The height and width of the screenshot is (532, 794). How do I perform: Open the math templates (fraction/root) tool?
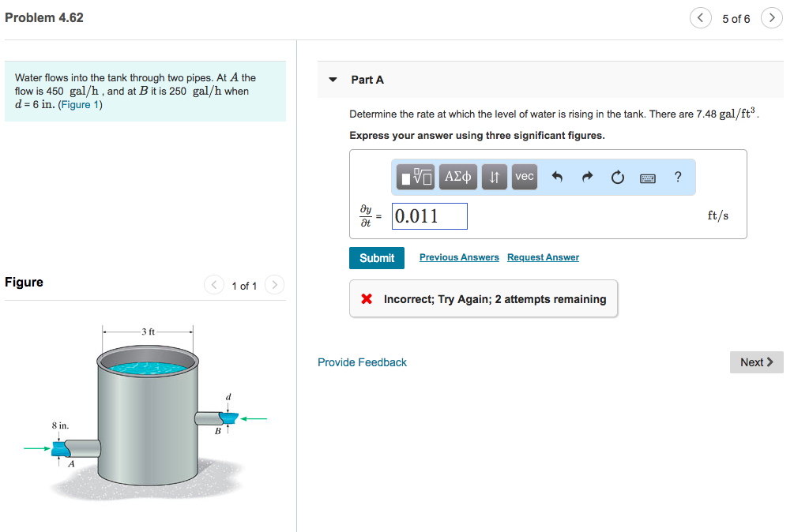pyautogui.click(x=416, y=177)
